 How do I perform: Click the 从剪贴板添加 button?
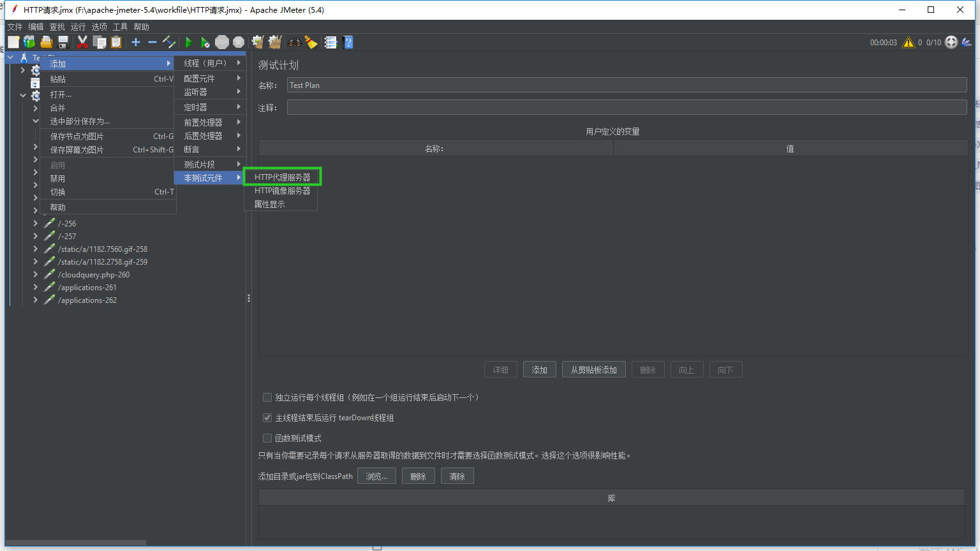(593, 370)
